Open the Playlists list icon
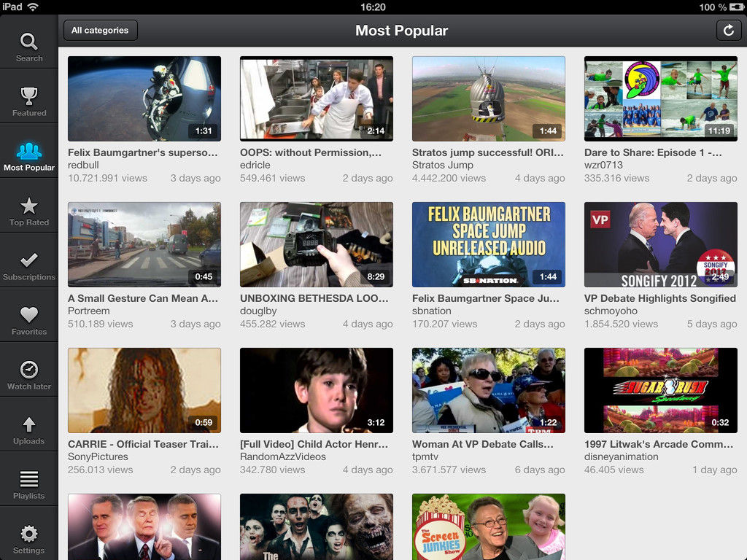 pyautogui.click(x=29, y=478)
